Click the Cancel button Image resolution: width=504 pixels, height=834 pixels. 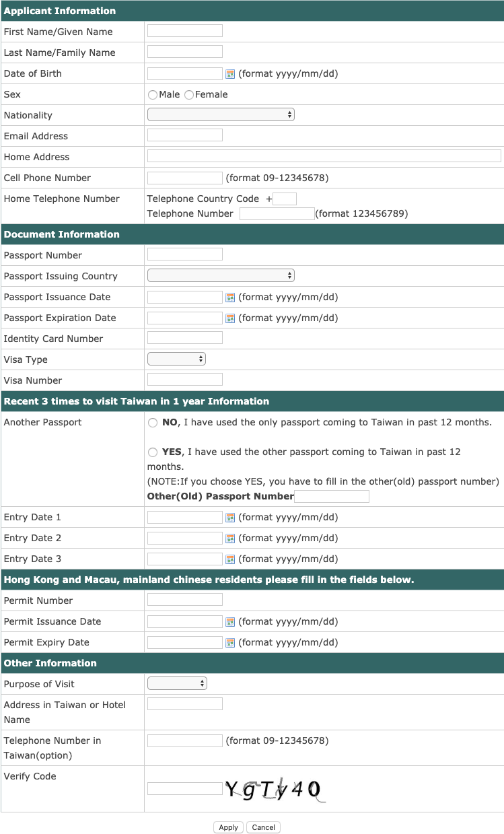click(x=263, y=827)
